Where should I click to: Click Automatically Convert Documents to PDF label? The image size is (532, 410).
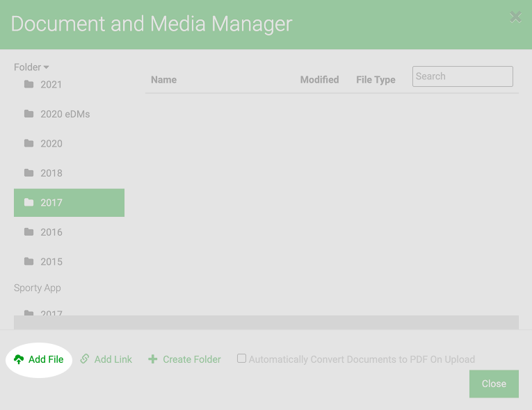pos(362,359)
